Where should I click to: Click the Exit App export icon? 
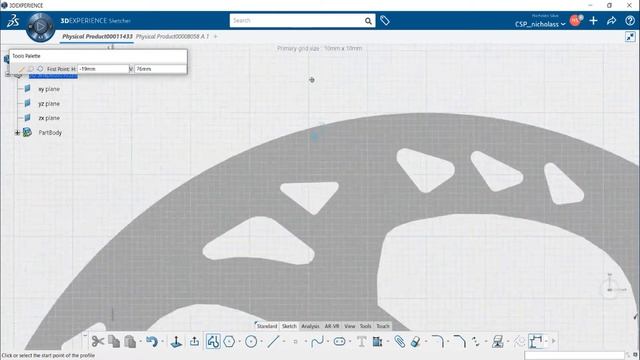coord(194,341)
